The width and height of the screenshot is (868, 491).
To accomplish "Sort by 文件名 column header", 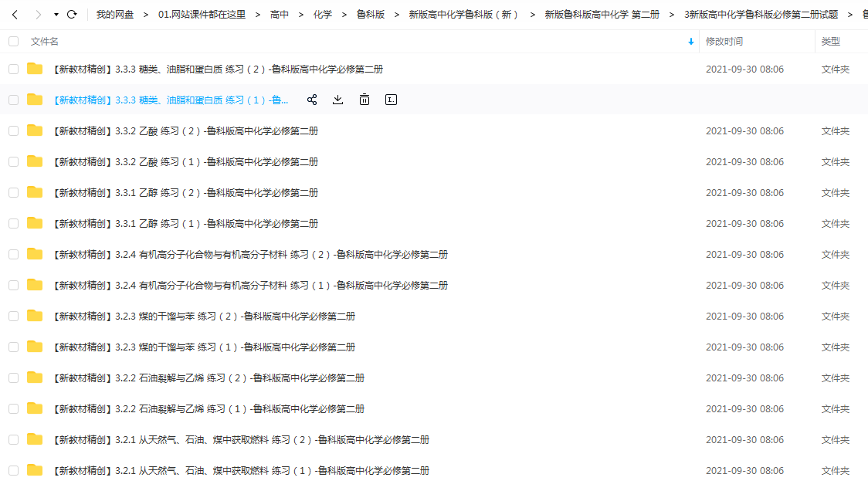I will [x=44, y=42].
